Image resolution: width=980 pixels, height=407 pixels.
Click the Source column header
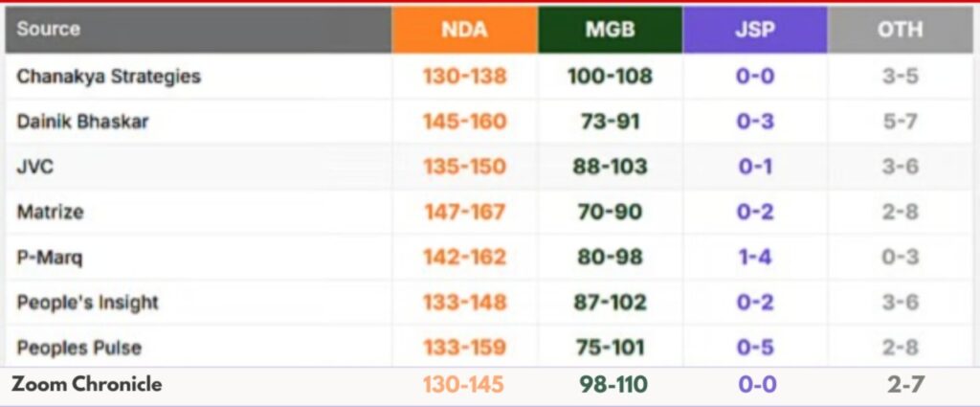[46, 30]
